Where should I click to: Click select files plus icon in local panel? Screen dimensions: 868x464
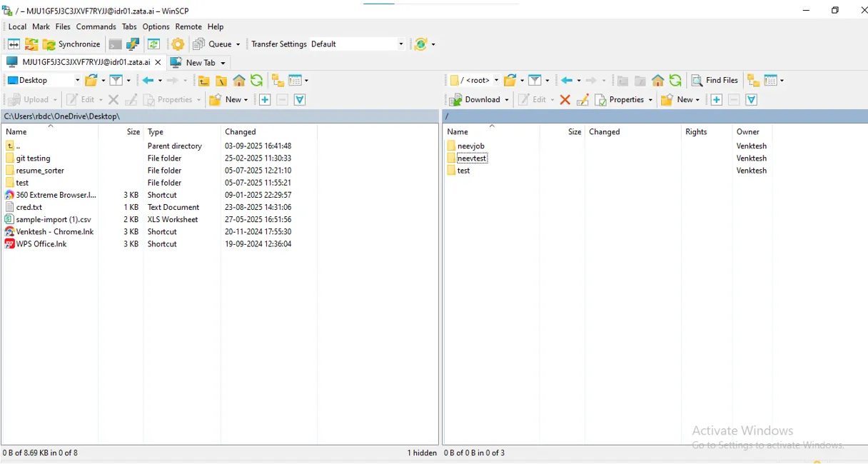(265, 100)
